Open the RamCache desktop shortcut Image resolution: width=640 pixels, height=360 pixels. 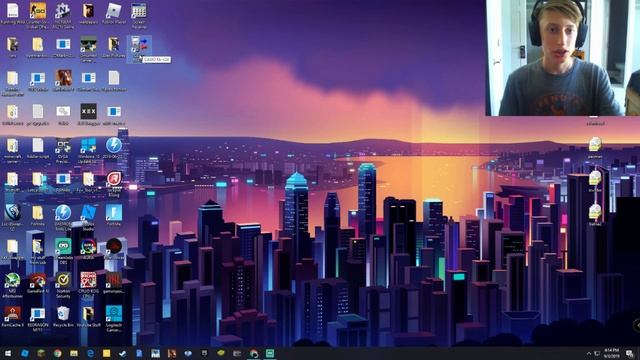[x=12, y=316]
